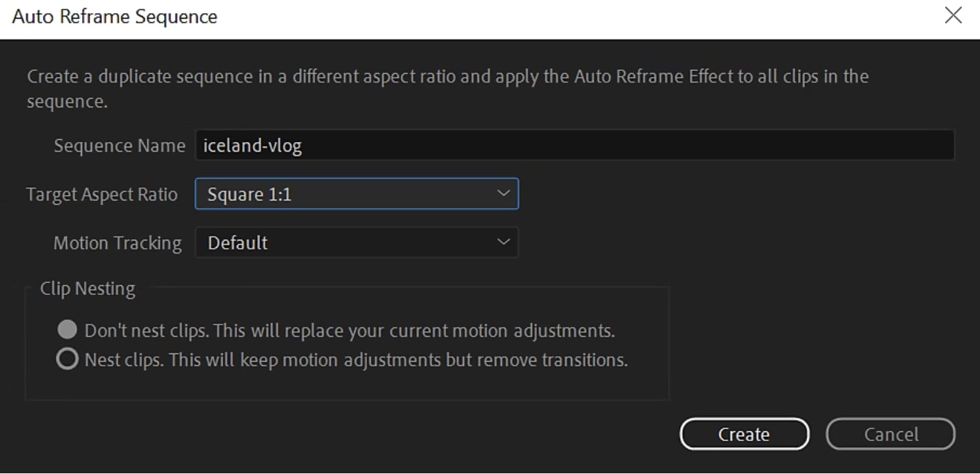Click the Cancel button
The height and width of the screenshot is (474, 980).
890,434
